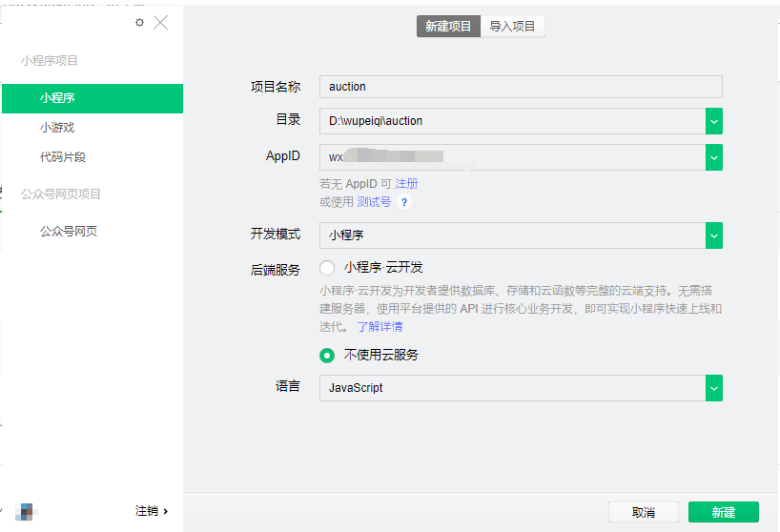Select the 小程序·云开发 radio button
The height and width of the screenshot is (532, 780).
(327, 268)
